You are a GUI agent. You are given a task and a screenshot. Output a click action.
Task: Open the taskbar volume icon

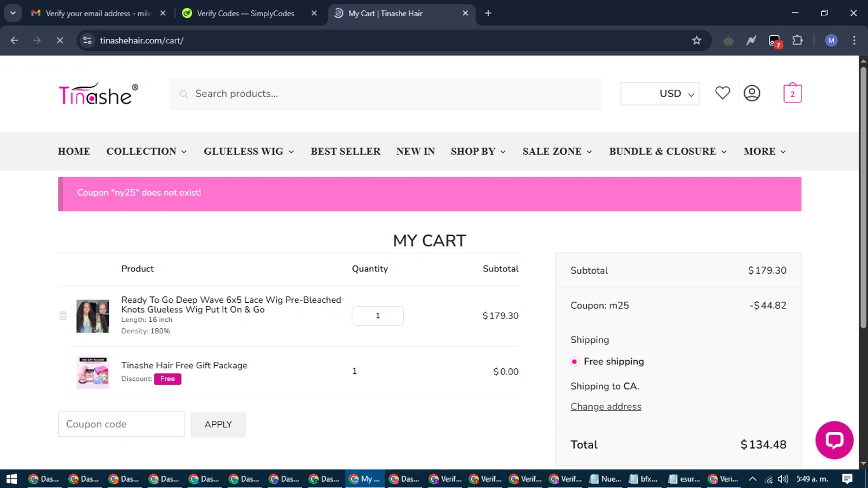(783, 479)
